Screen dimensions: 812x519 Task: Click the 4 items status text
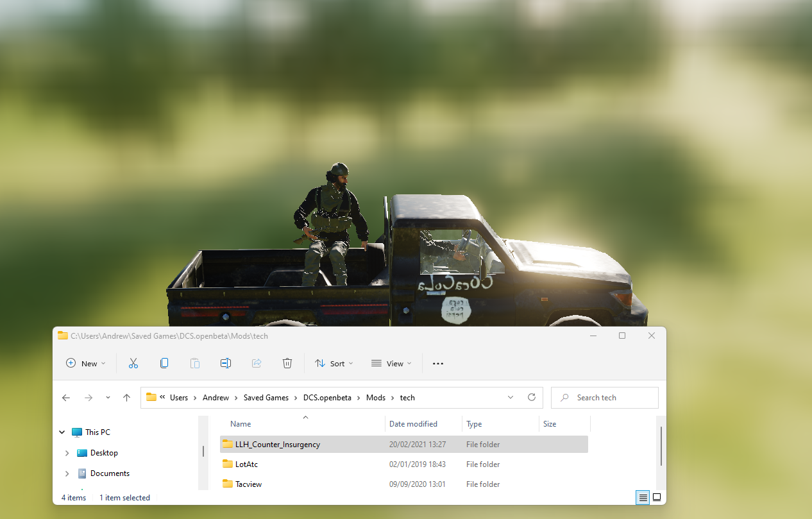click(x=74, y=498)
